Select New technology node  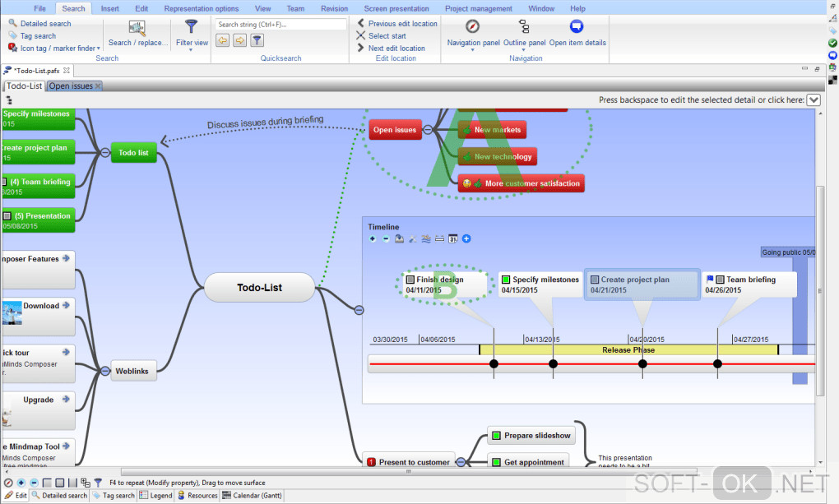497,156
